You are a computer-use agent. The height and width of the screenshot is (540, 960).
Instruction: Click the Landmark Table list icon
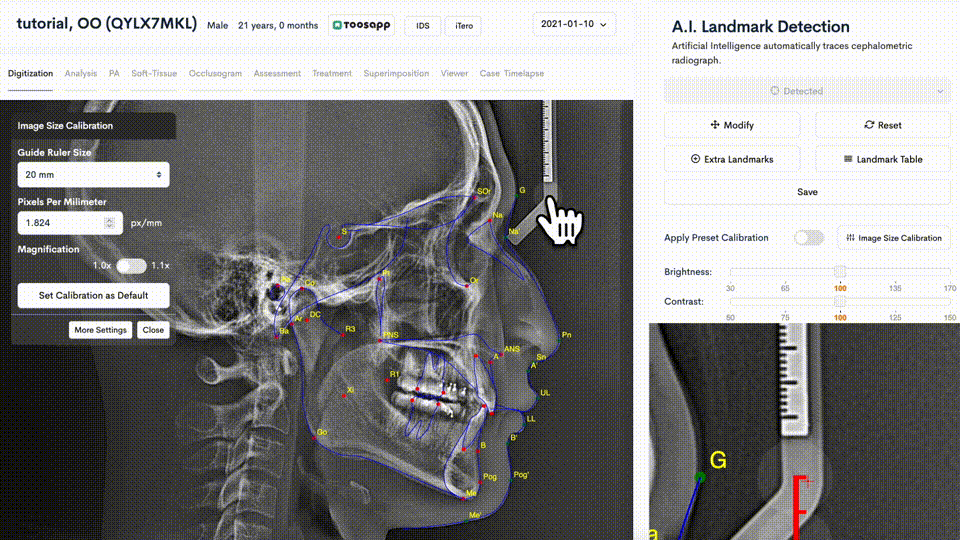[x=848, y=159]
